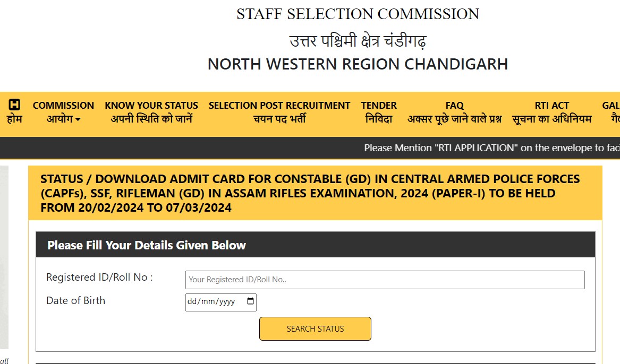Select the KNOW YOUR STATUS menu item

click(151, 106)
